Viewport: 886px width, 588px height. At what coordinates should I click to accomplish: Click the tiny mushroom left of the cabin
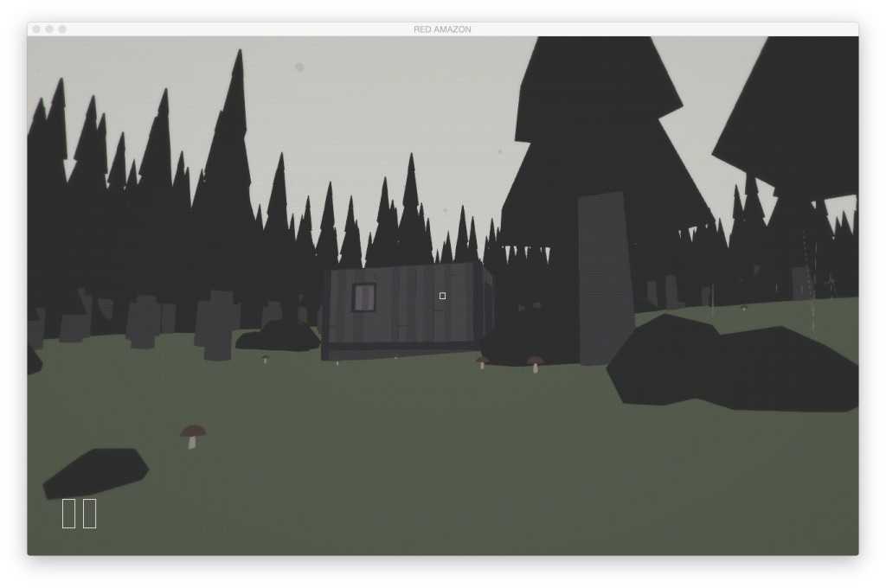pyautogui.click(x=265, y=358)
